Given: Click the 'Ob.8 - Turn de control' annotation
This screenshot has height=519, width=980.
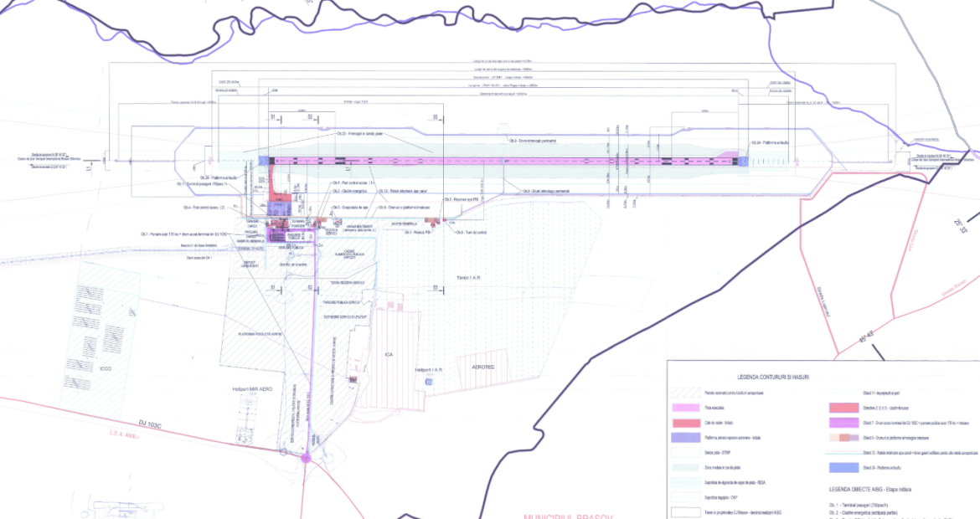Looking at the screenshot, I should click(471, 233).
